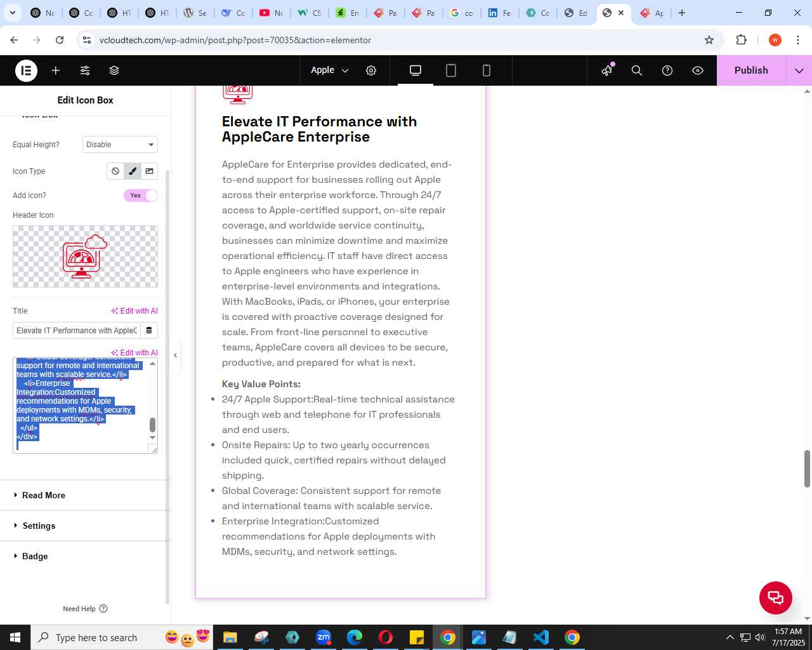812x650 pixels.
Task: Expand the Badge section
Action: (x=85, y=556)
